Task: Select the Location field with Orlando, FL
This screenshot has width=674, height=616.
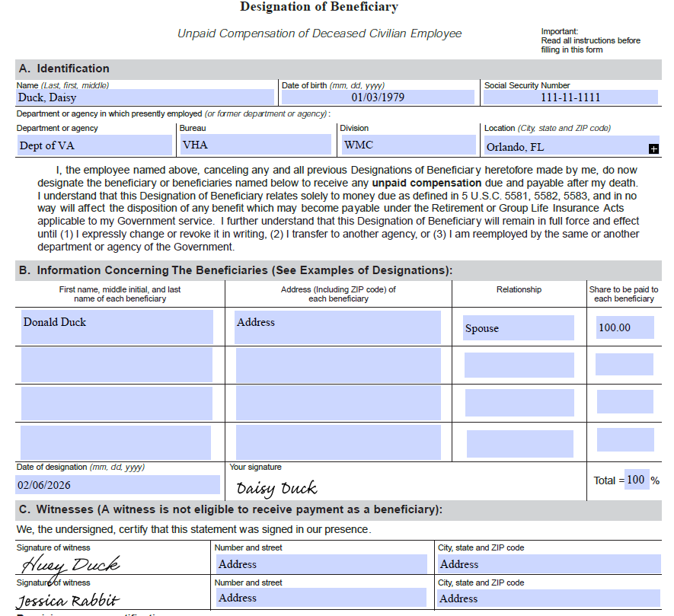Action: coord(571,145)
